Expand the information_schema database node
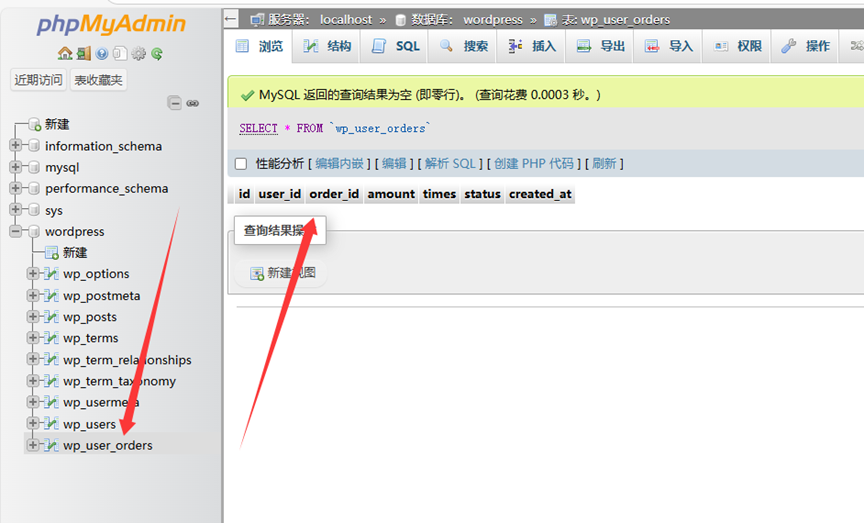Image resolution: width=864 pixels, height=523 pixels. tap(16, 145)
